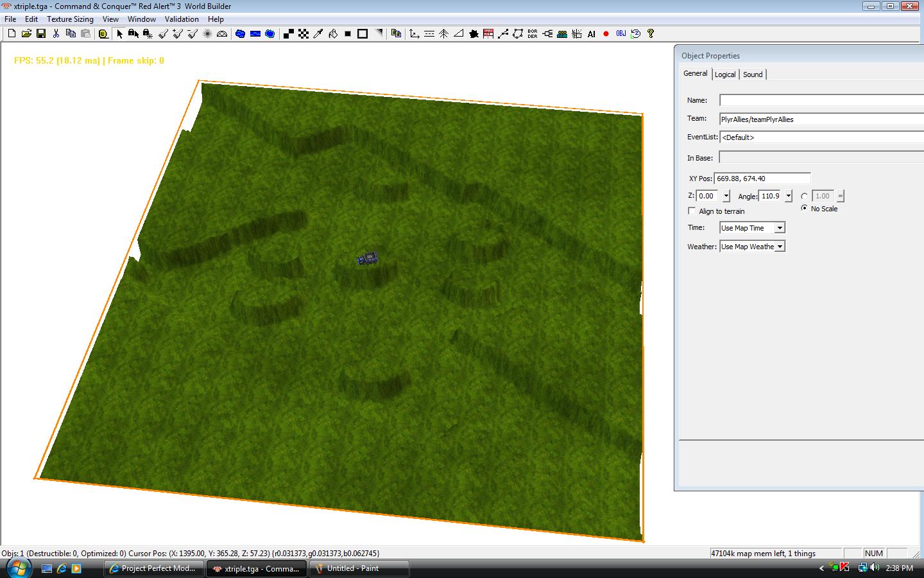924x578 pixels.
Task: Click the EventList combo box
Action: [x=821, y=137]
